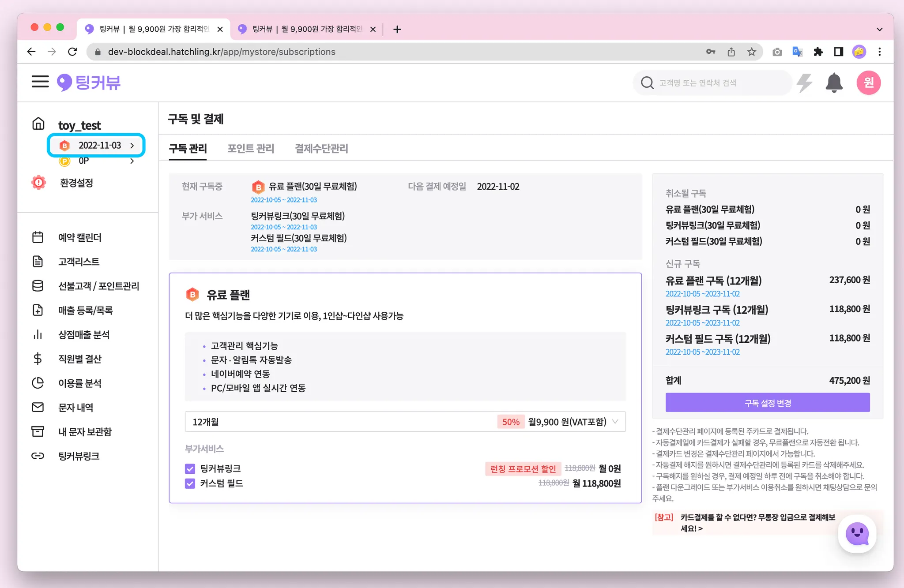The image size is (904, 588).
Task: Click the 문자 내역 envelope icon
Action: [x=38, y=407]
